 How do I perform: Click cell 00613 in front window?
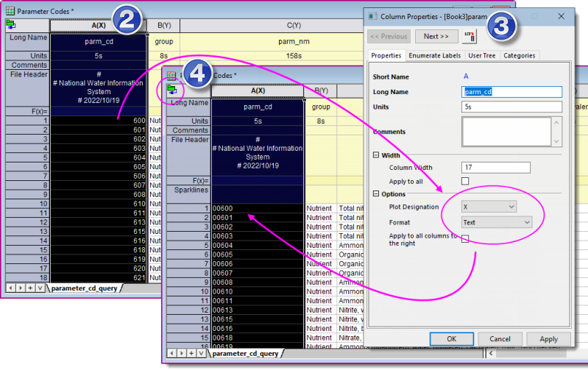(x=258, y=310)
